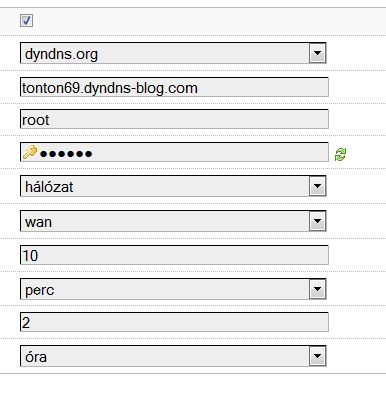Click the password dots in the field
386x393 pixels.
point(66,154)
